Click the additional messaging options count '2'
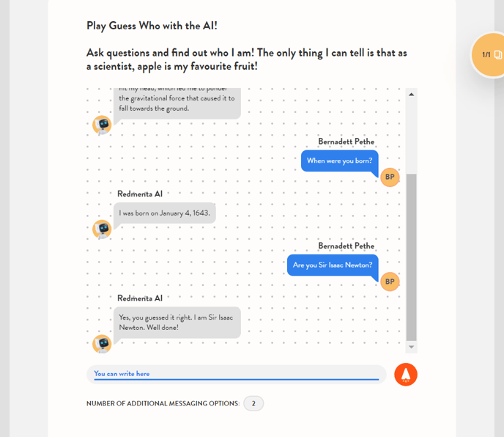 (253, 403)
